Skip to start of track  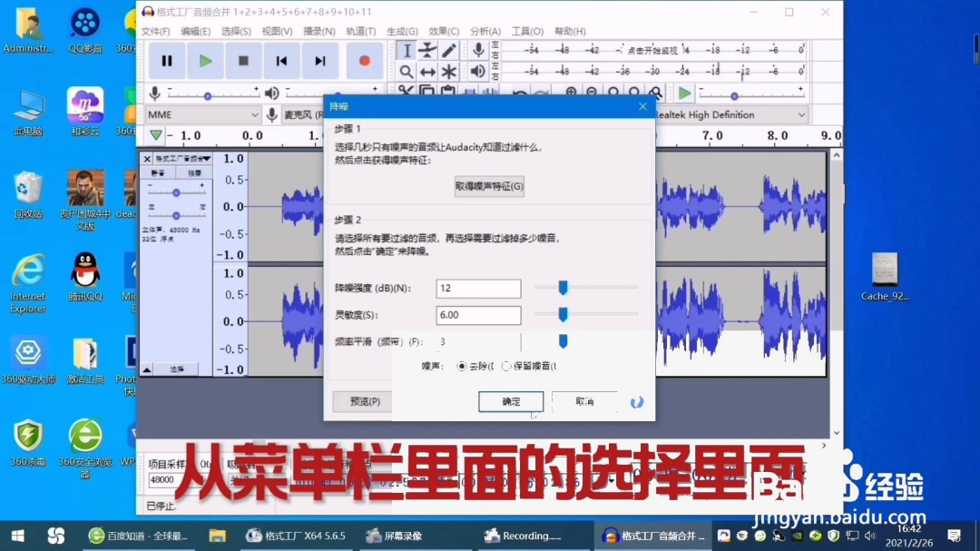pyautogui.click(x=282, y=61)
